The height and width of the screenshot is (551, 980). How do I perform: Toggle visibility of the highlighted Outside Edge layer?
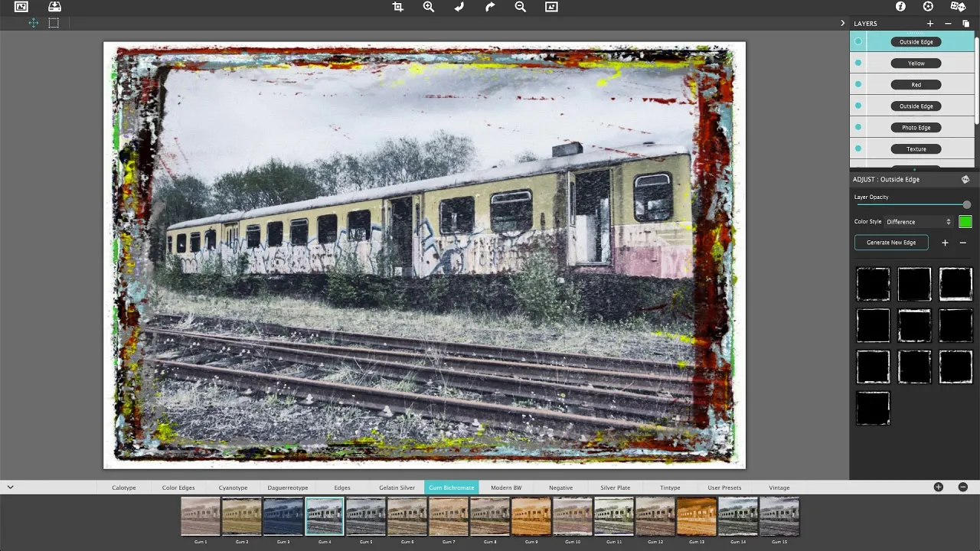[x=858, y=41]
